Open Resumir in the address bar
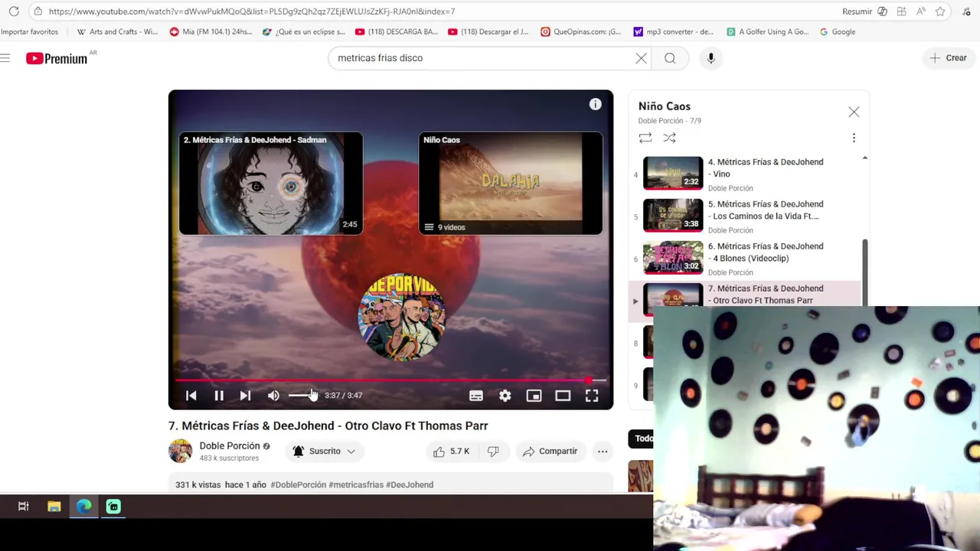The width and height of the screenshot is (980, 551). click(x=864, y=11)
